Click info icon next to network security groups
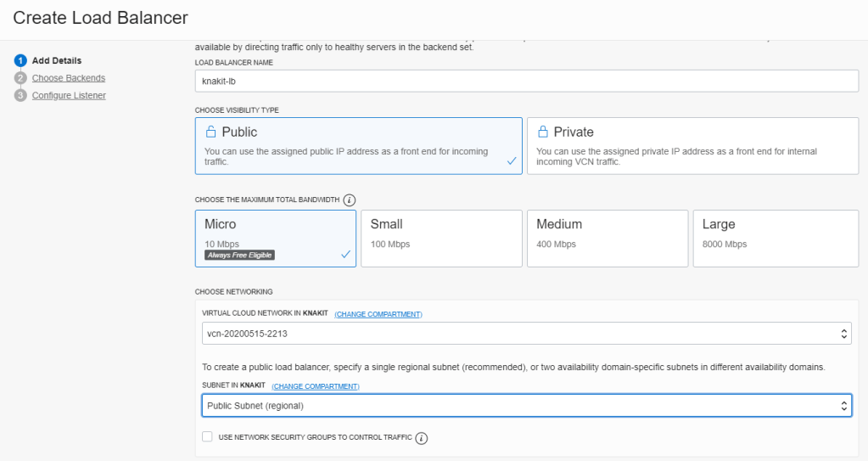 point(422,438)
